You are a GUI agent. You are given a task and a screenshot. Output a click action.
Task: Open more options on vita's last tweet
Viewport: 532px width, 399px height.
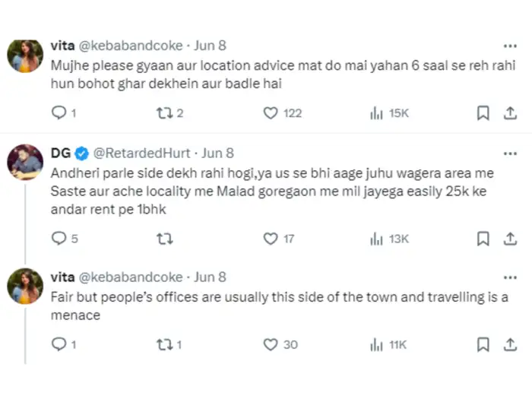tap(510, 277)
